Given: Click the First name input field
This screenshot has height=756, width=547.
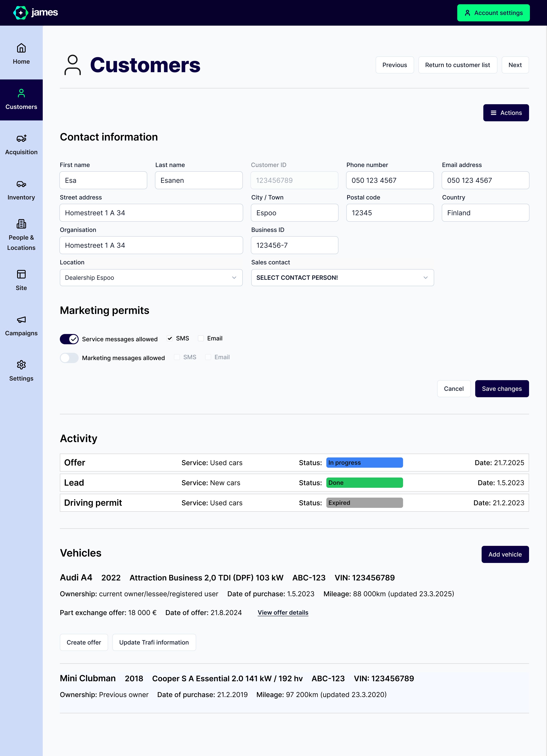Looking at the screenshot, I should point(103,180).
